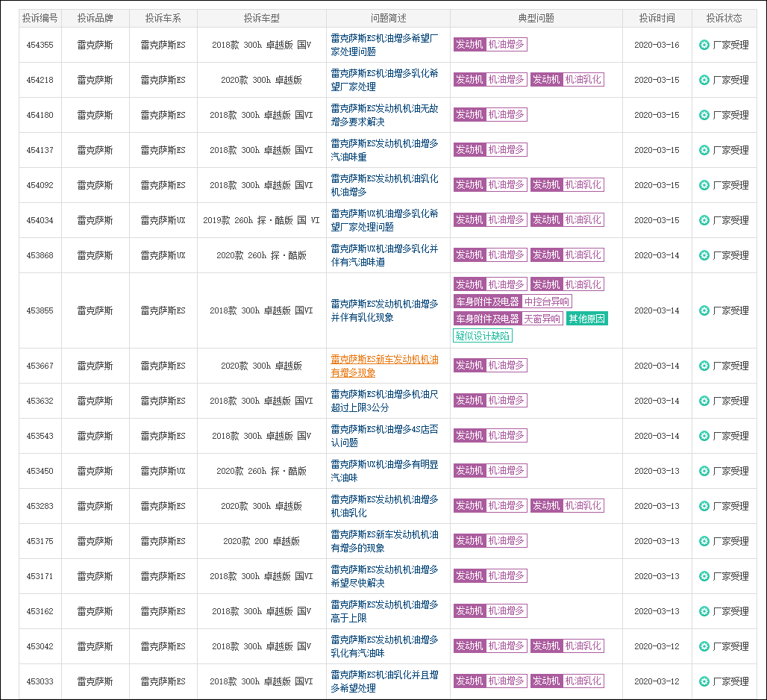This screenshot has width=767, height=700.
Task: Click status icon in row 453868
Action: click(x=704, y=255)
